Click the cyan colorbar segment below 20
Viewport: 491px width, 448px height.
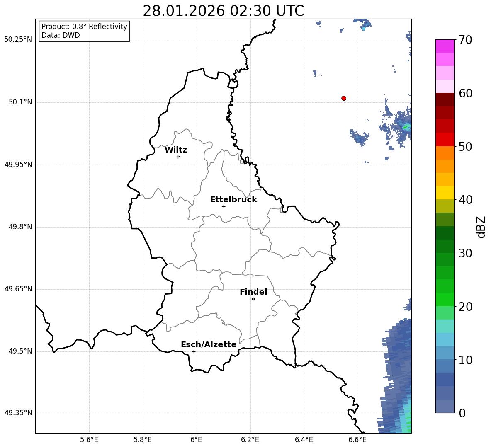tap(445, 326)
